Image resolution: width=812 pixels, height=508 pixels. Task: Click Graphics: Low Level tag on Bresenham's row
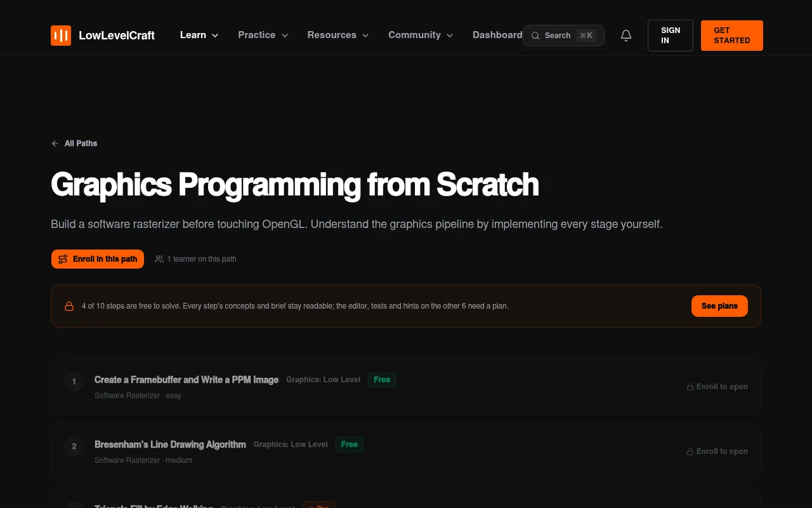(291, 444)
